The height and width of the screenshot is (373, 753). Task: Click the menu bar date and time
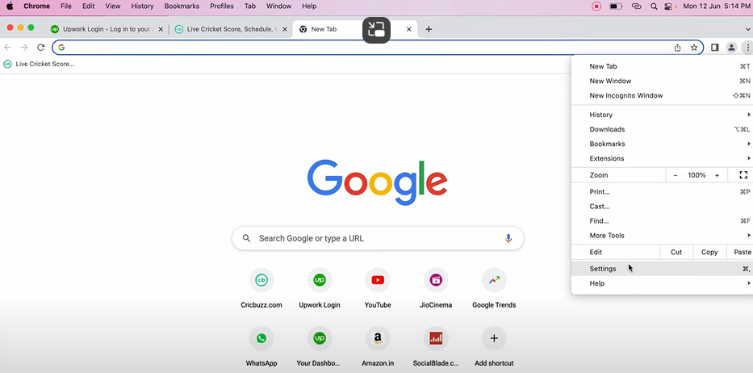coord(716,6)
